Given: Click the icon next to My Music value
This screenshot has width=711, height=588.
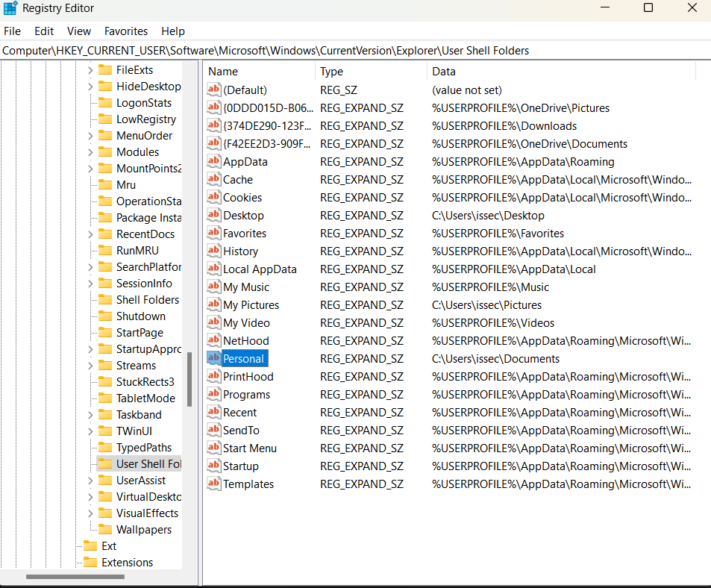Looking at the screenshot, I should point(213,287).
